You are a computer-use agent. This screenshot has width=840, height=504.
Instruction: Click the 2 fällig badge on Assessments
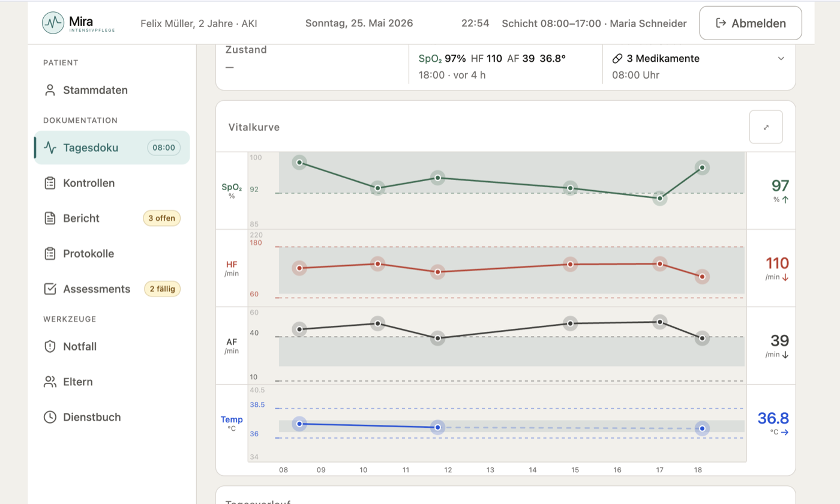point(162,289)
